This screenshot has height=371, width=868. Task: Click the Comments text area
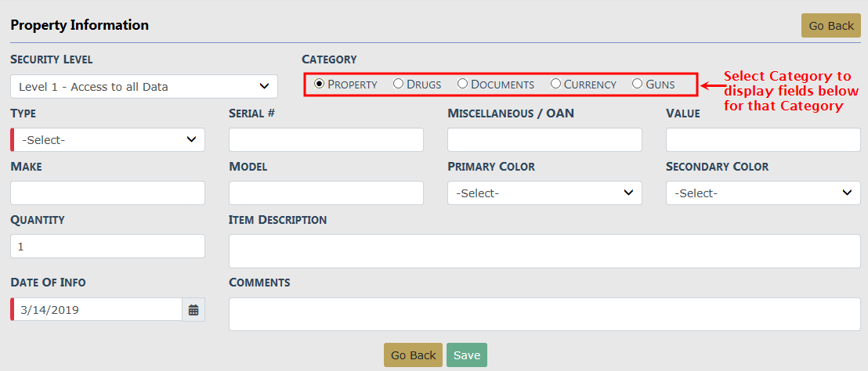click(544, 314)
